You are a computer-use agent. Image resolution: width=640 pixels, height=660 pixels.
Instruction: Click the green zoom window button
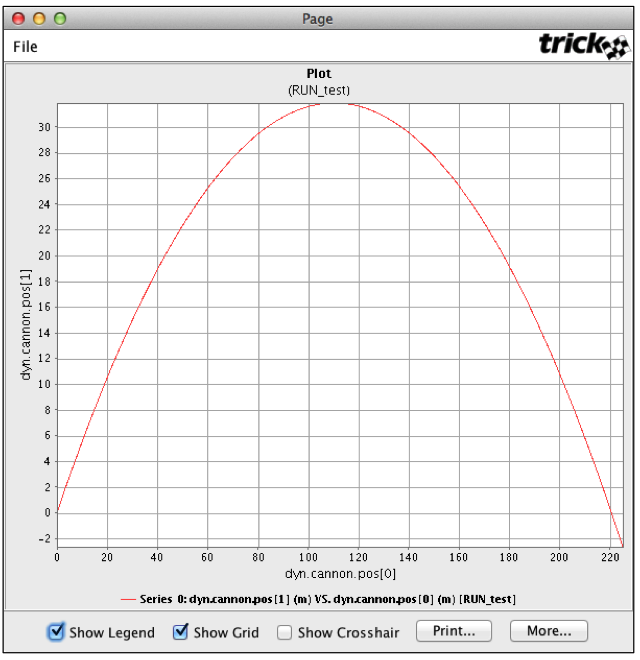coord(60,19)
